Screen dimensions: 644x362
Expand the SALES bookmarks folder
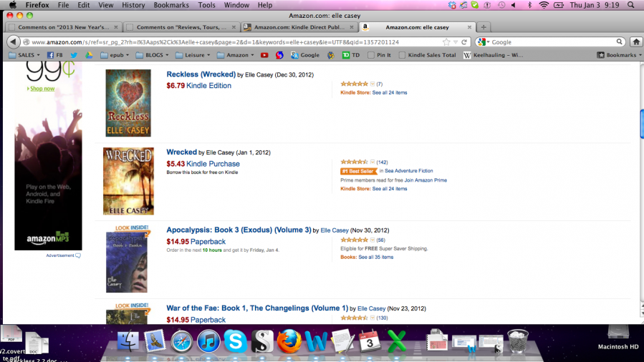(x=24, y=55)
